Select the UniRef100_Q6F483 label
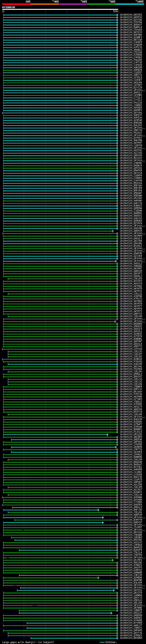The height and width of the screenshot is (644, 146). pos(131,442)
